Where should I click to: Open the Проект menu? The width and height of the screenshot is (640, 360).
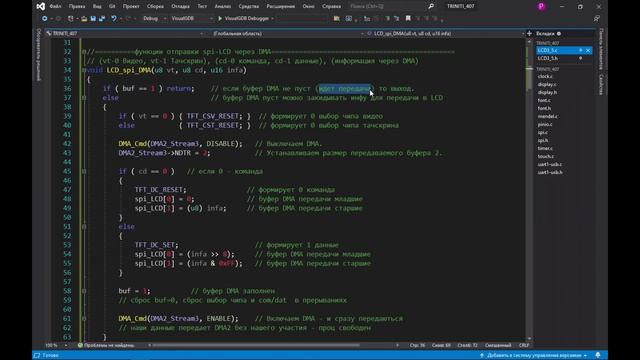point(131,7)
